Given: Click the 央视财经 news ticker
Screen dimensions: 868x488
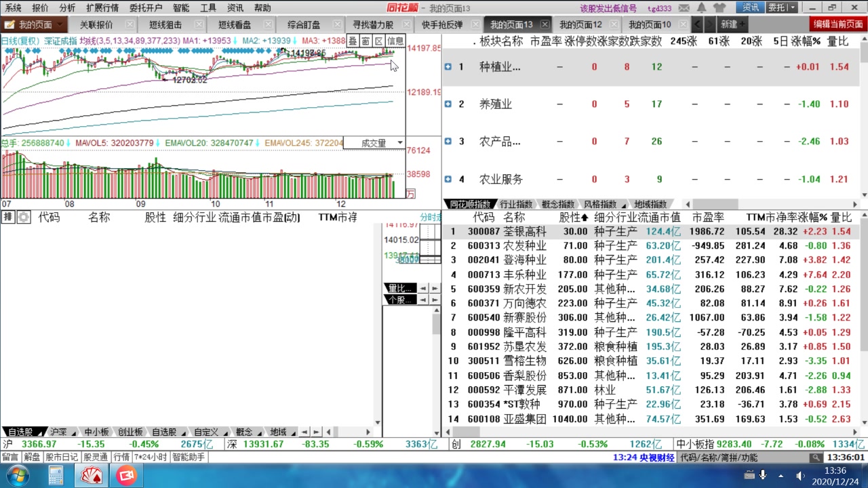Looking at the screenshot, I should tap(644, 457).
